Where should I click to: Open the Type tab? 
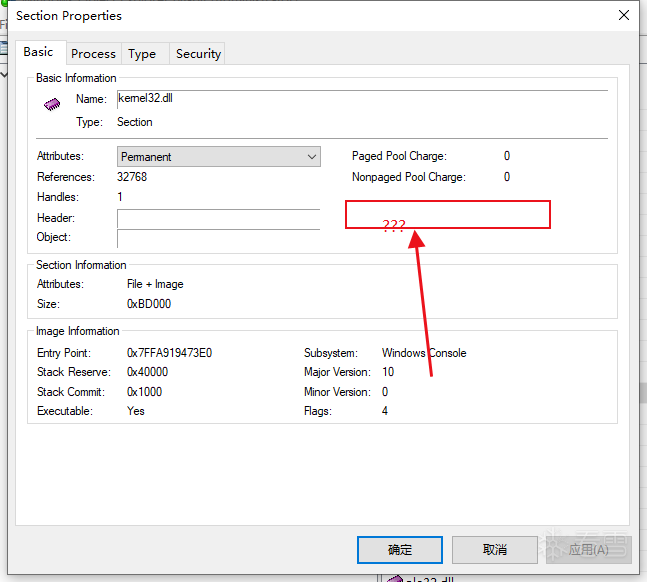[x=145, y=54]
